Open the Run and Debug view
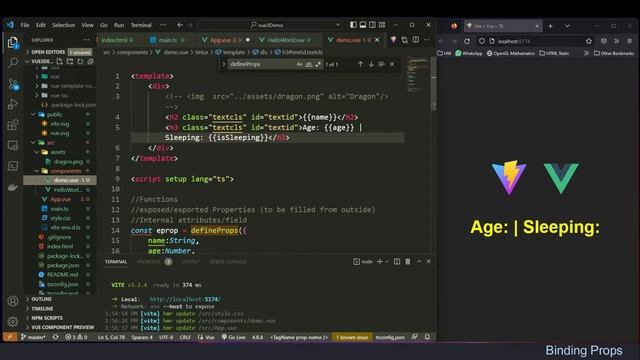This screenshot has height=360, width=640. [x=13, y=104]
